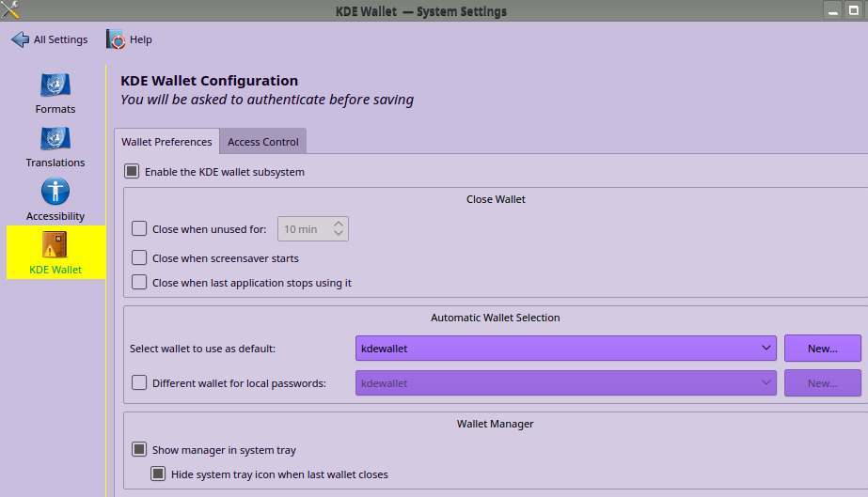
Task: Toggle Hide system tray icon option
Action: pyautogui.click(x=158, y=474)
